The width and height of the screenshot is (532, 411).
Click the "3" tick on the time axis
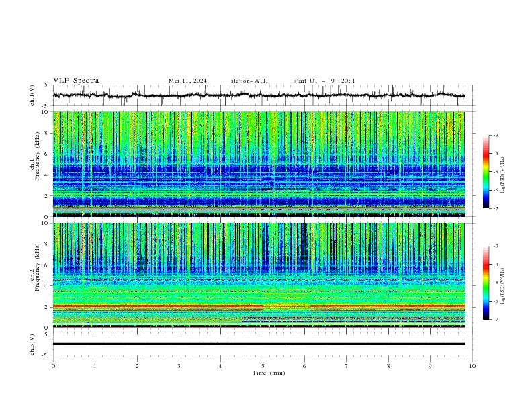(179, 366)
